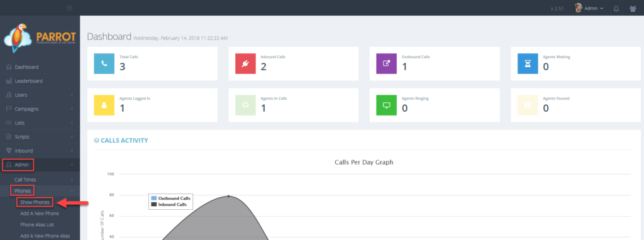Click Add A New Phone link
644x240 pixels.
point(40,214)
